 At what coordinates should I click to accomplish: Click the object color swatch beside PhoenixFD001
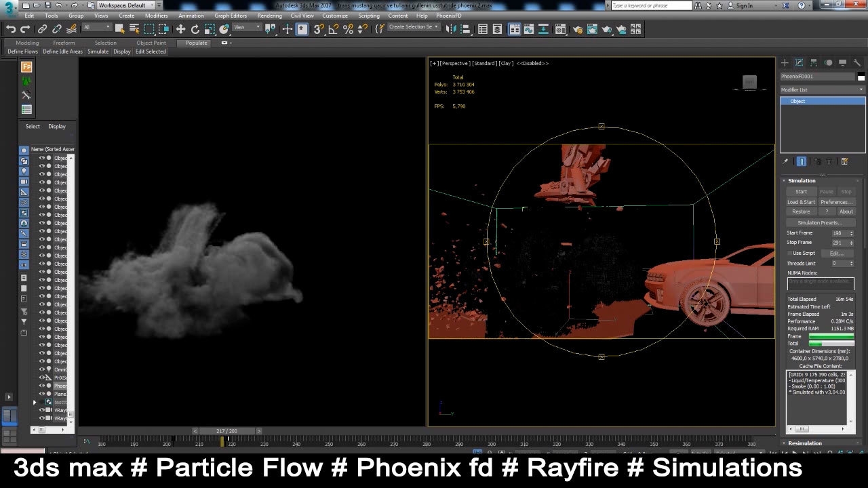coord(861,76)
